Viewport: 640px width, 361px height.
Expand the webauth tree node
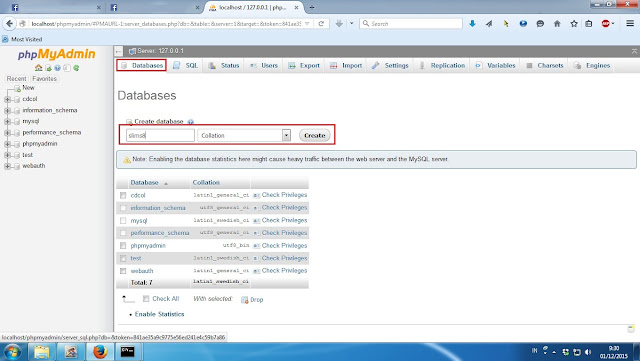[7, 166]
